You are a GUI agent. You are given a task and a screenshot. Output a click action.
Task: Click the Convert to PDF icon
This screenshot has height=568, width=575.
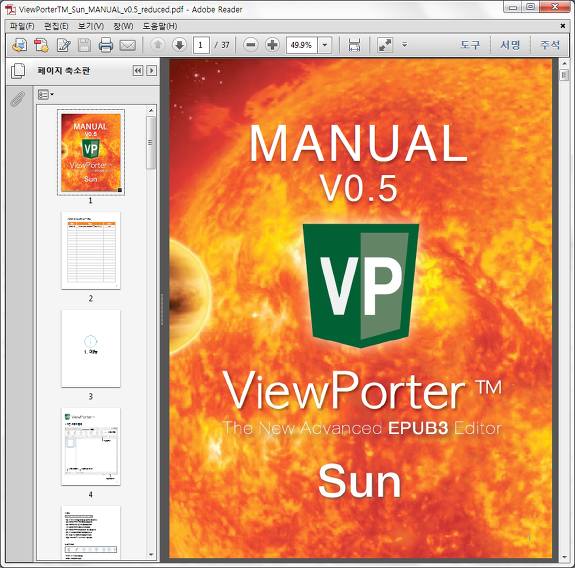point(41,45)
